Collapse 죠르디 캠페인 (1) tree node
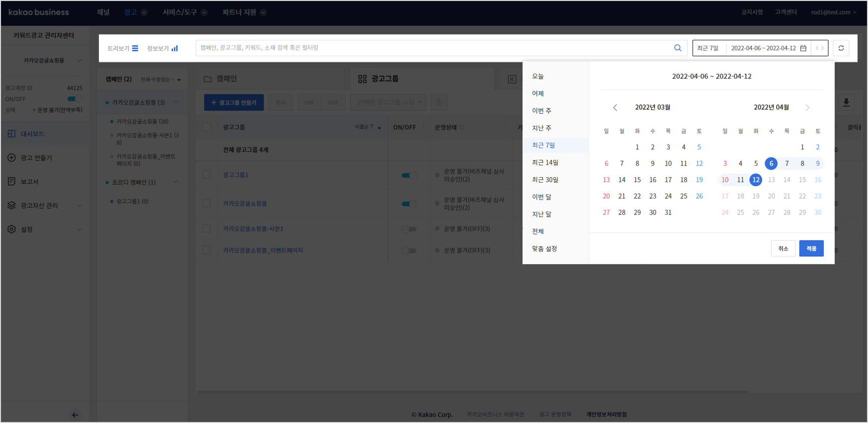The image size is (868, 423). point(176,182)
